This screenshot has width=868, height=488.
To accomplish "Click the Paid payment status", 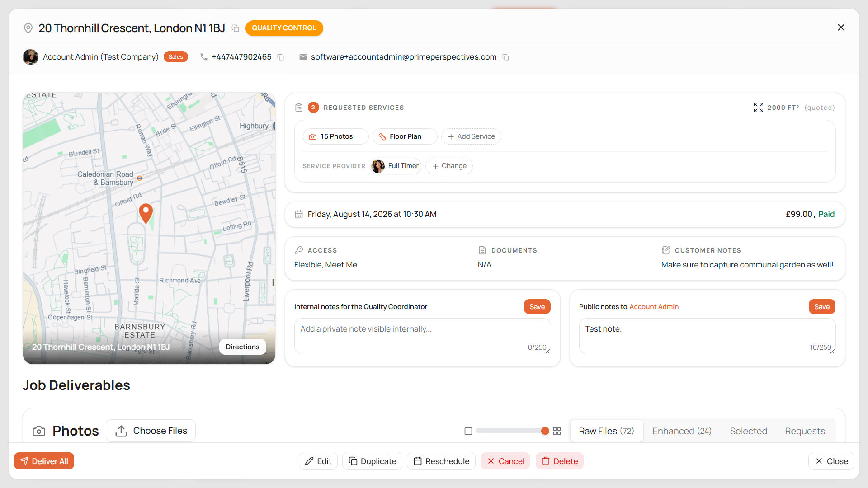I will 826,214.
